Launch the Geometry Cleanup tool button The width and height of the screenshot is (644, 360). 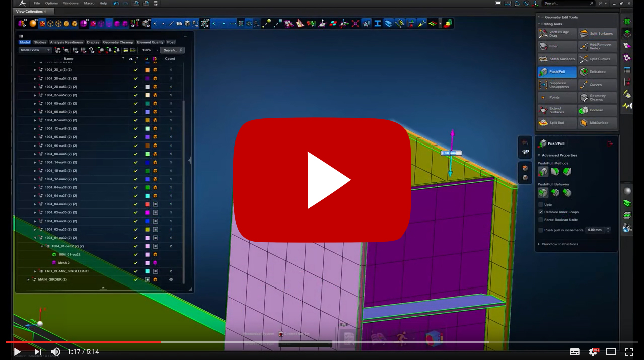(597, 97)
